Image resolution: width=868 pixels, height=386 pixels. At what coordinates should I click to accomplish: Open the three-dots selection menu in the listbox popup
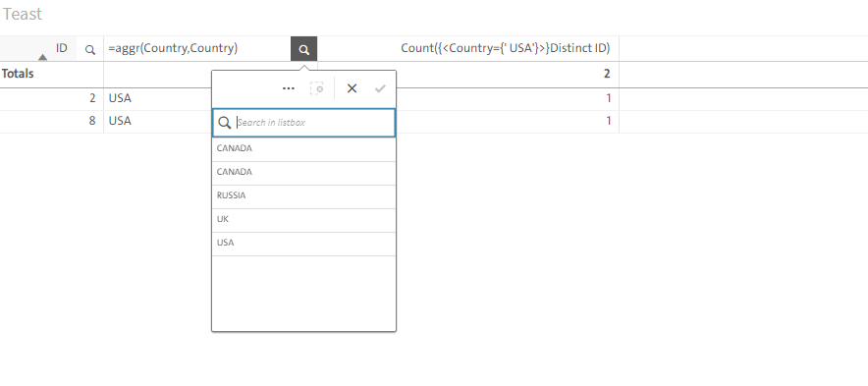click(289, 88)
